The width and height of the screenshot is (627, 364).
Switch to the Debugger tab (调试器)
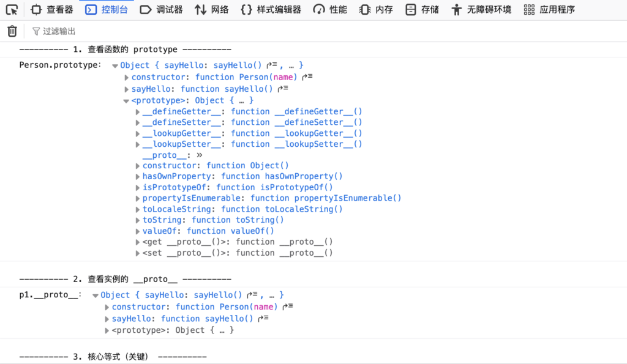point(162,9)
